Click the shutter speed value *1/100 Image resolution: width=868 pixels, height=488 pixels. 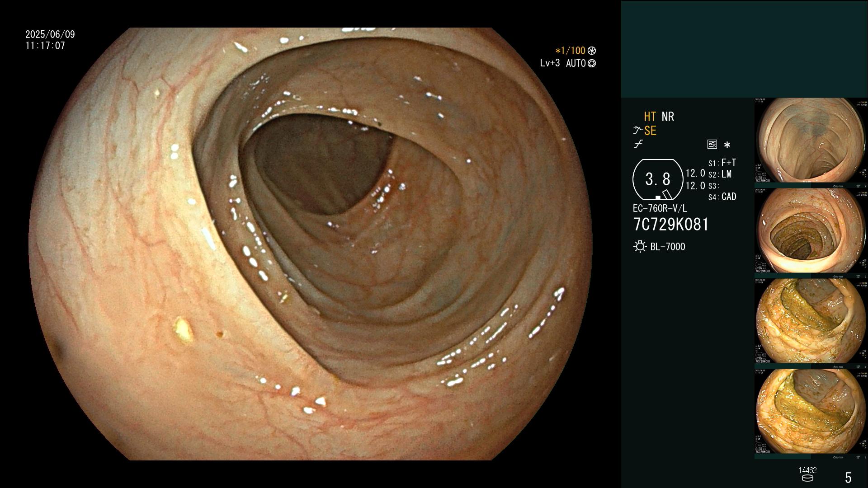coord(570,51)
